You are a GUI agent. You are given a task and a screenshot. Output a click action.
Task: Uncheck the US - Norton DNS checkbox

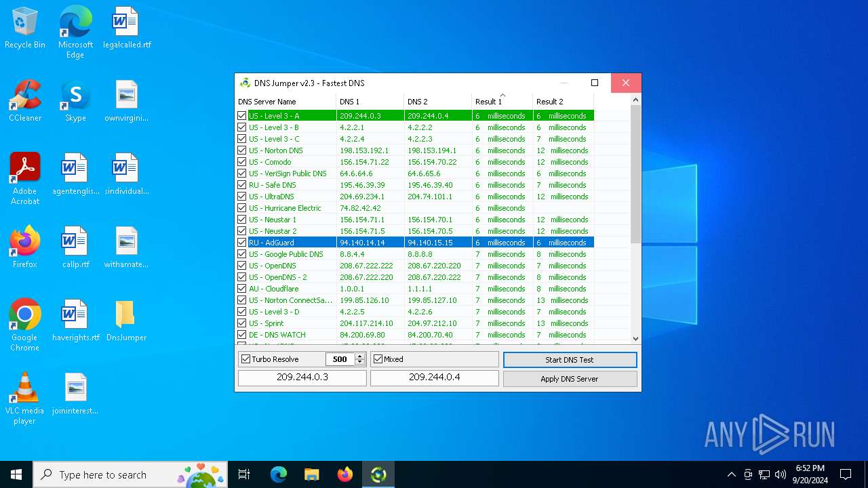[x=242, y=150]
